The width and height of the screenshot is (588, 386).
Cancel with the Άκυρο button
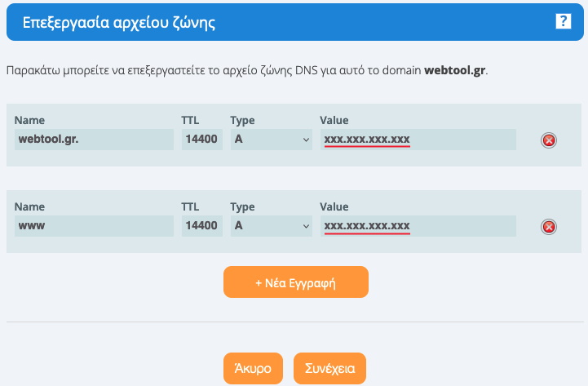253,368
